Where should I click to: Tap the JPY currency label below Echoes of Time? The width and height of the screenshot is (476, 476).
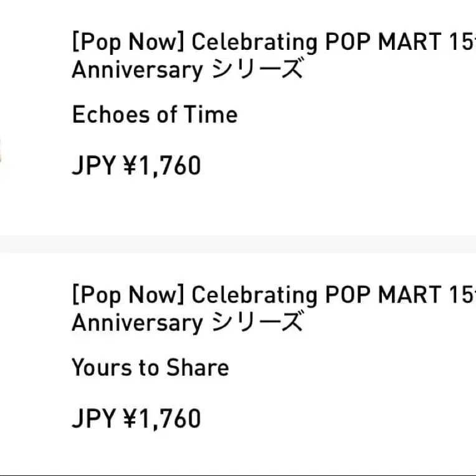click(x=93, y=166)
